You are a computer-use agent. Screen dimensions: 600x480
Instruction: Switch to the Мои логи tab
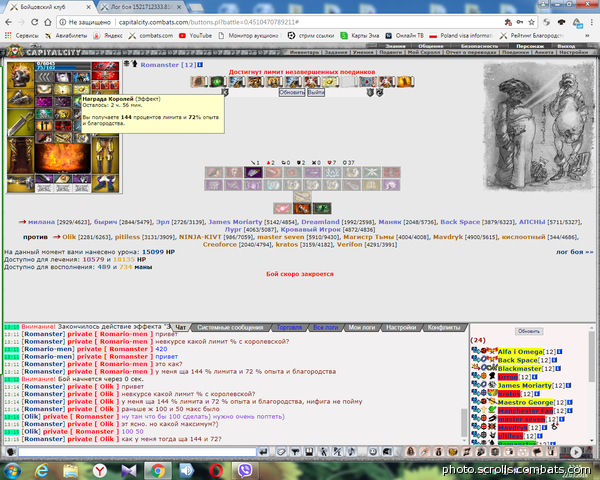361,327
